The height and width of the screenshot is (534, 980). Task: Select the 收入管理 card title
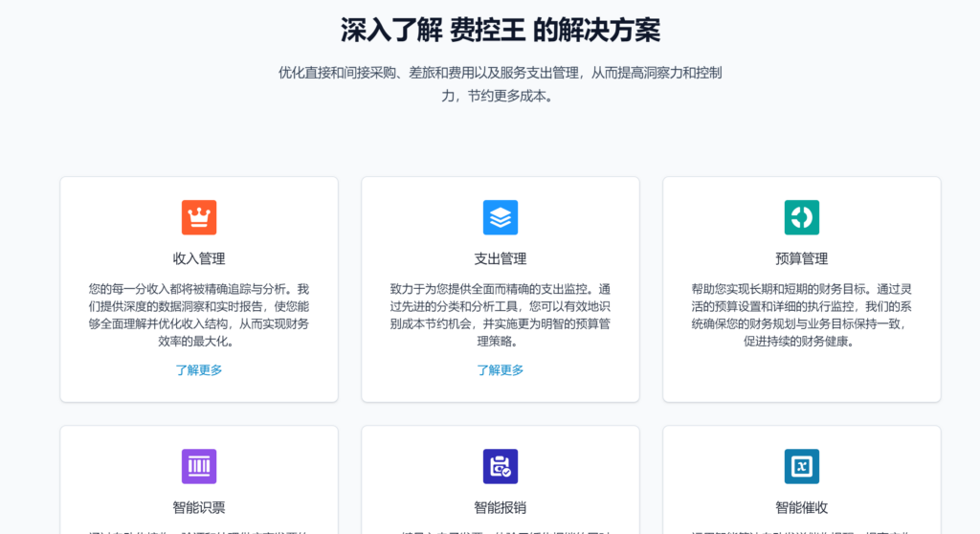point(199,258)
